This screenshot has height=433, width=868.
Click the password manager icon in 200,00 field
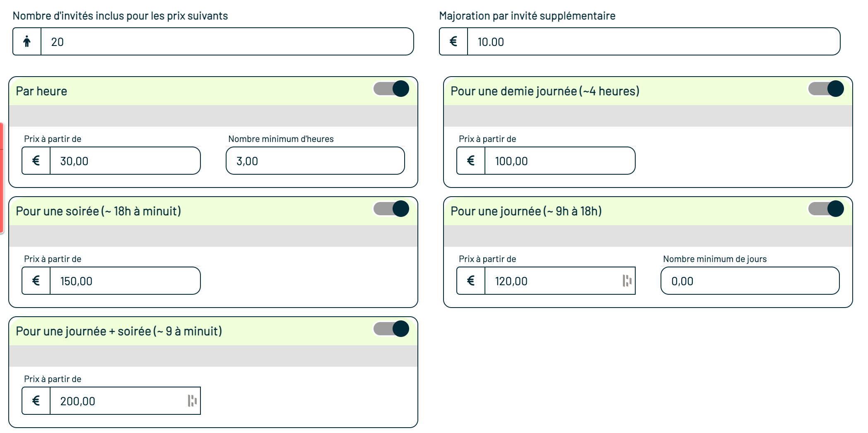pyautogui.click(x=192, y=401)
